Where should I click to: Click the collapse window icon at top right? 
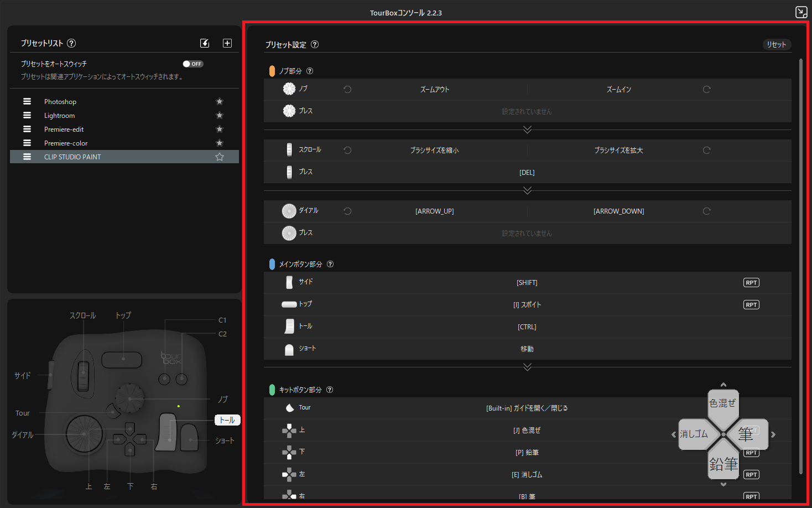tap(801, 12)
